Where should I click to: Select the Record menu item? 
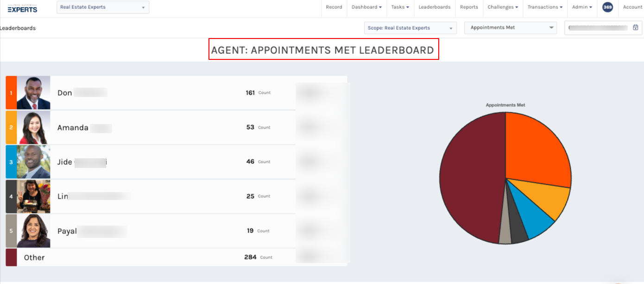334,7
